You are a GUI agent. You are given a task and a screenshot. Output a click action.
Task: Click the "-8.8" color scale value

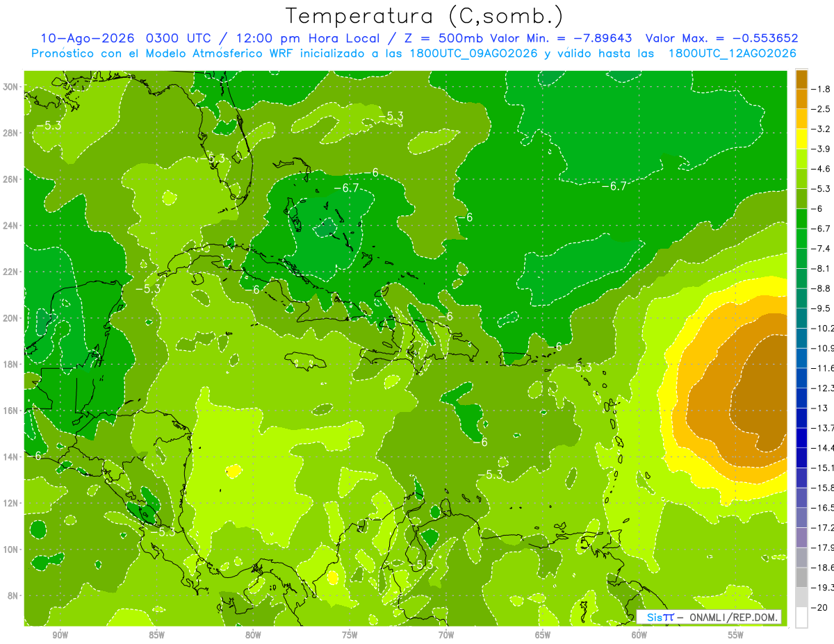(x=821, y=288)
